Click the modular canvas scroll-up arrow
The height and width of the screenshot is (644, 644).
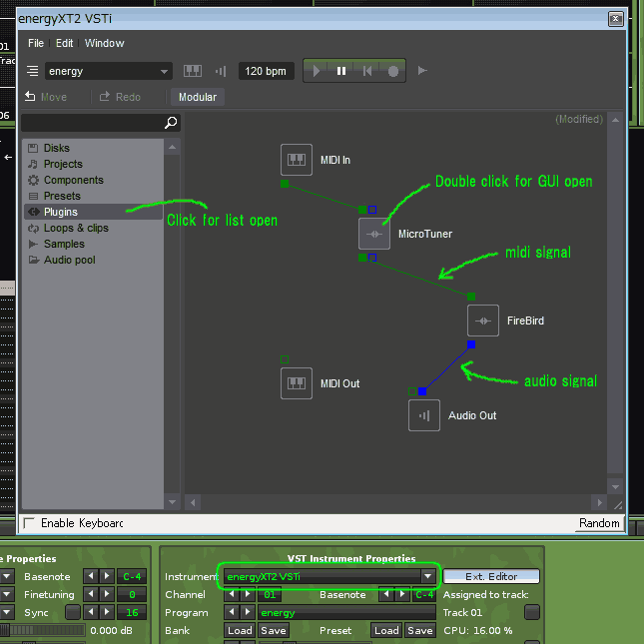(x=615, y=120)
